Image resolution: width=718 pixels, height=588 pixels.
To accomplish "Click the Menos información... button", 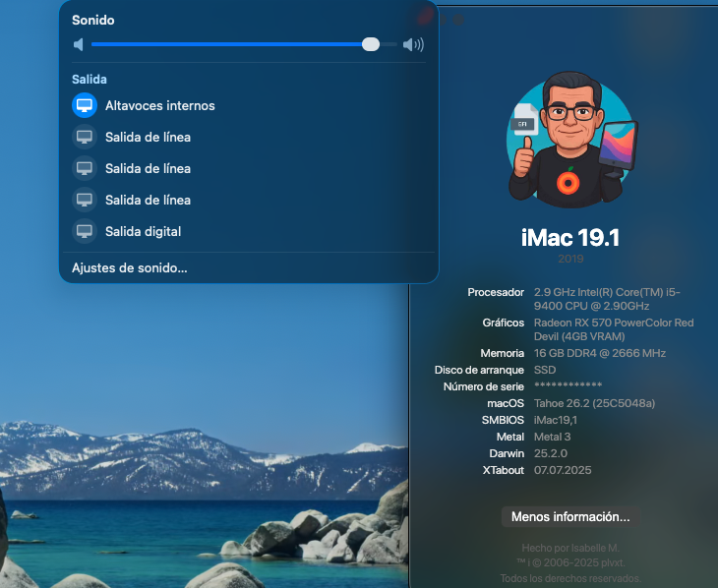I will [570, 517].
